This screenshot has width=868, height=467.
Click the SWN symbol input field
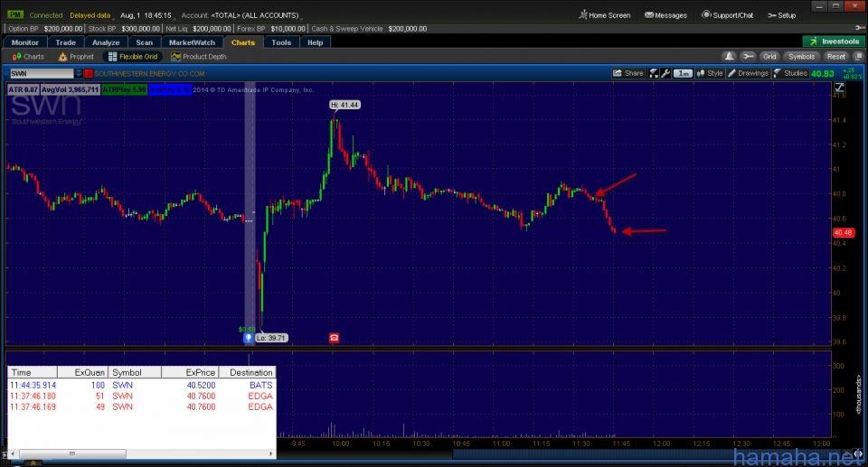pos(42,73)
